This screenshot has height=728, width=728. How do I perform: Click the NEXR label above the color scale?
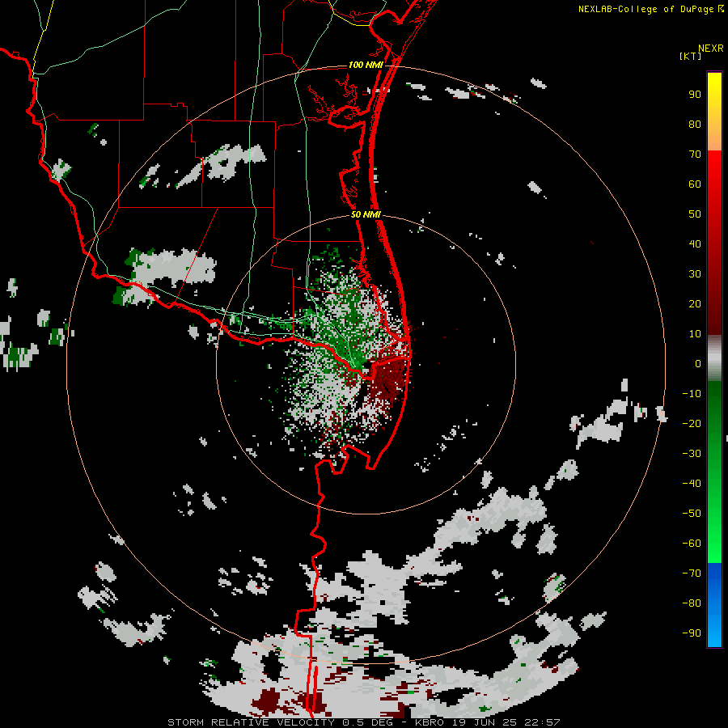711,49
